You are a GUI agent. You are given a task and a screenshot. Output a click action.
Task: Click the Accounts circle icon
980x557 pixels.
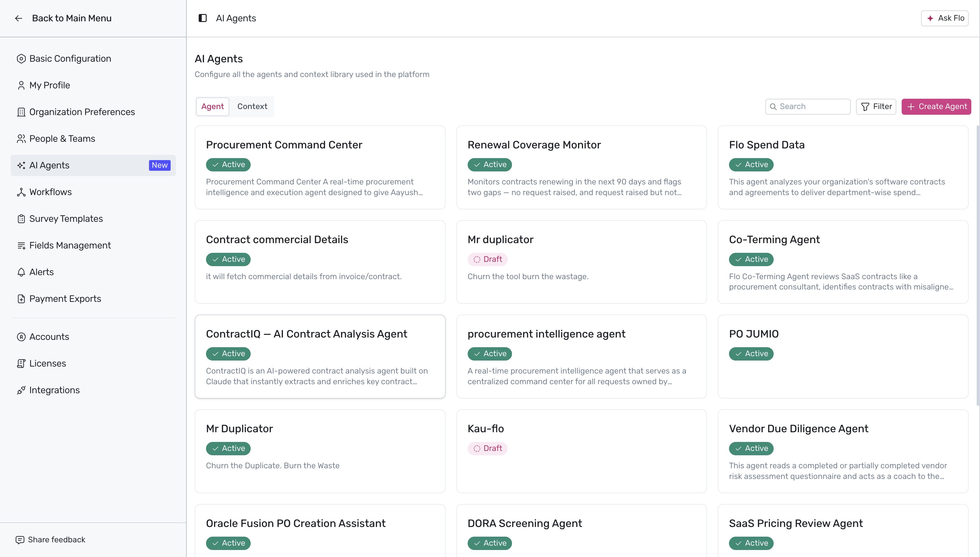tap(21, 337)
